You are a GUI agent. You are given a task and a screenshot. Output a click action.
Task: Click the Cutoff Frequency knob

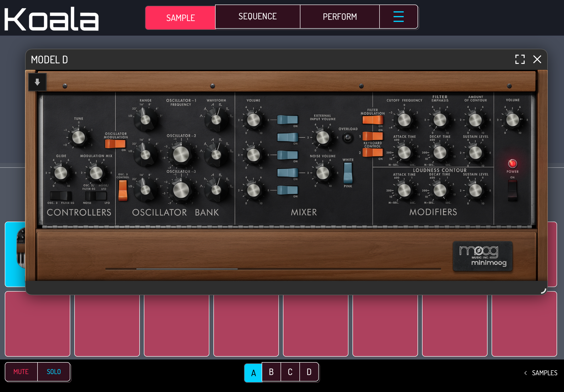click(404, 120)
